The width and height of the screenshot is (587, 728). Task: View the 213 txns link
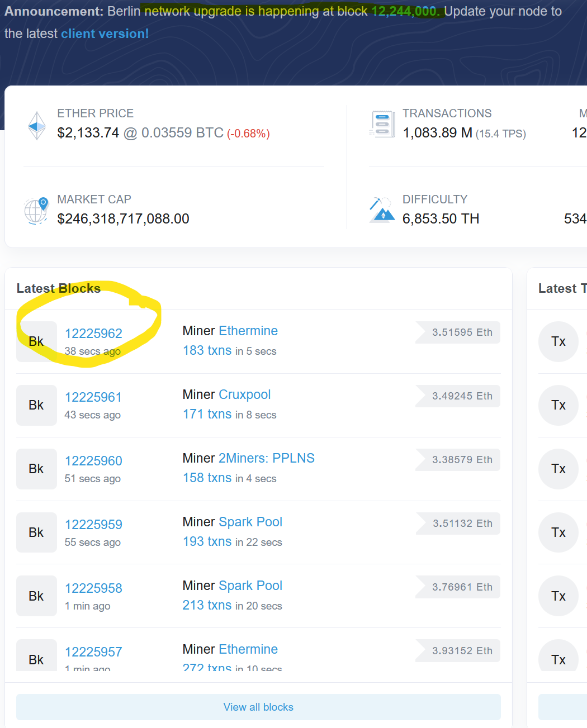(207, 605)
